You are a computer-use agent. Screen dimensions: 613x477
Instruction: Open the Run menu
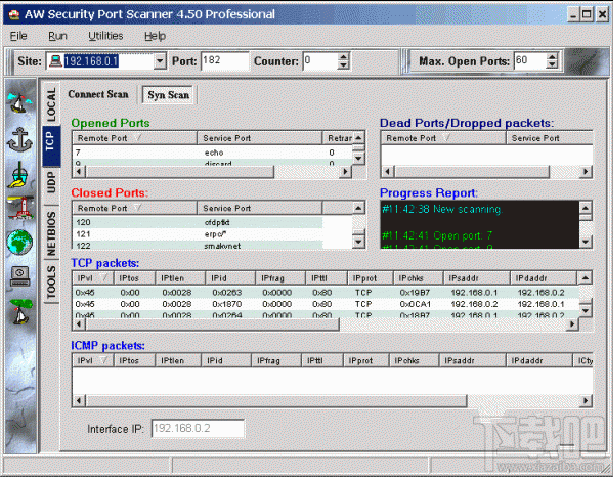pyautogui.click(x=58, y=36)
